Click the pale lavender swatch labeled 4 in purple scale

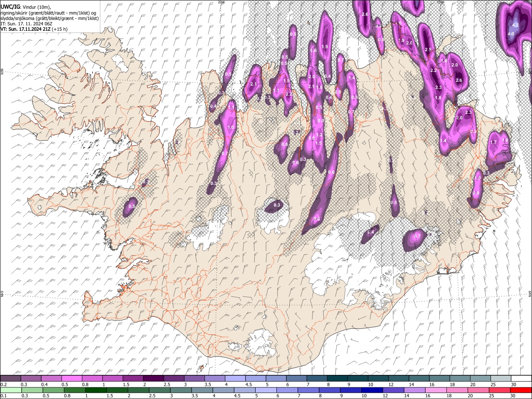tap(235, 378)
